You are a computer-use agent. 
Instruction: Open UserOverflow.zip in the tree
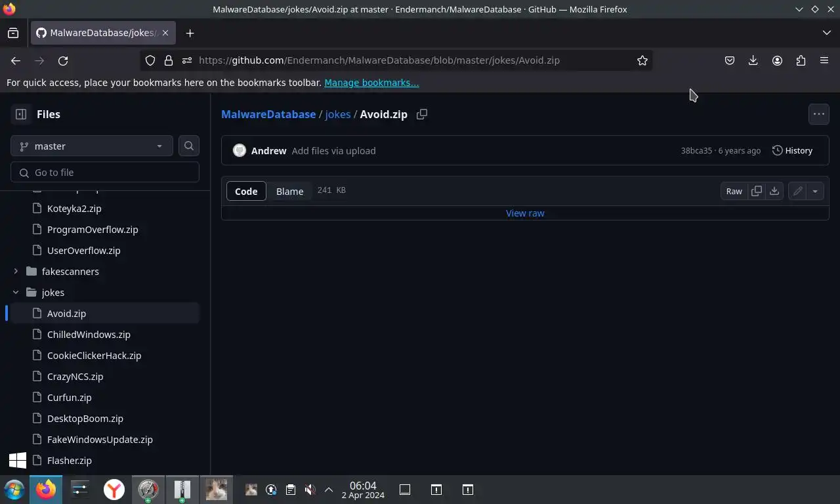(x=83, y=250)
